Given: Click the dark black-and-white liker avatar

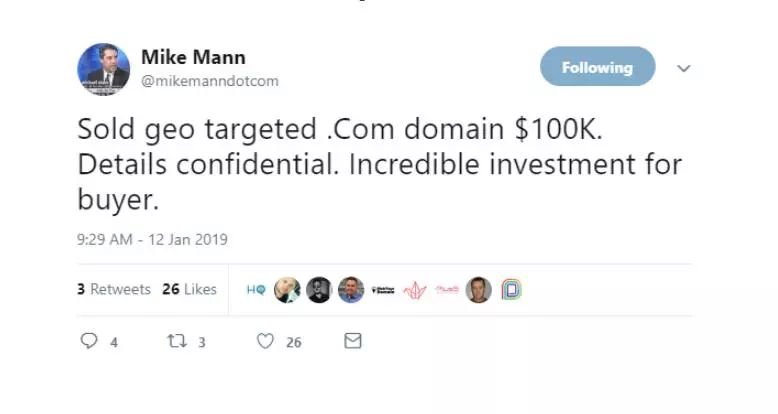Looking at the screenshot, I should 319,290.
